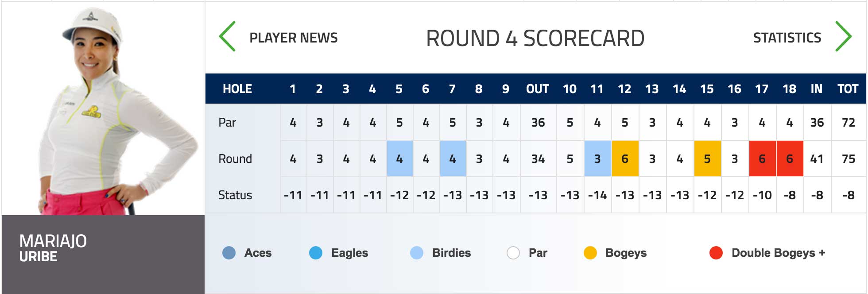Click the Birdies legend circle
The height and width of the screenshot is (294, 868).
[417, 253]
